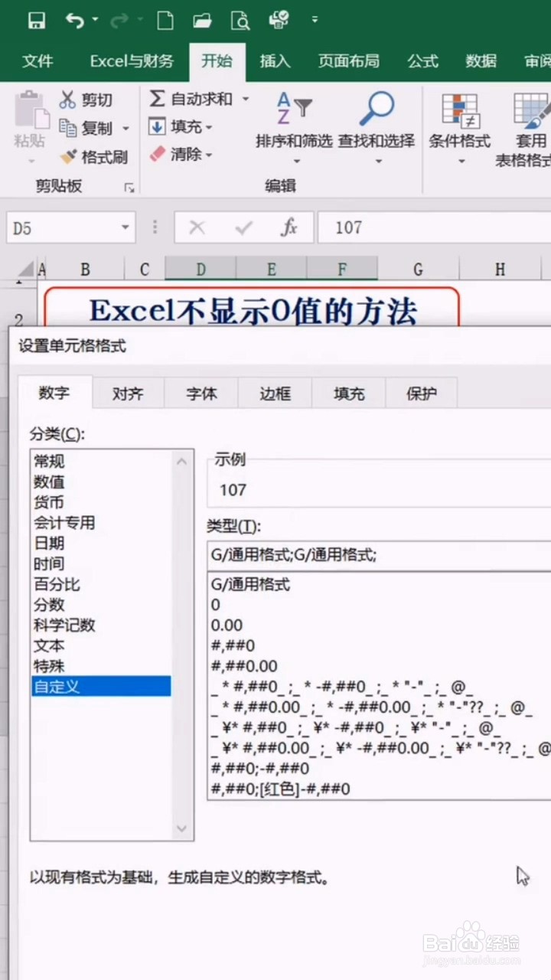Click the 类型 custom format input field
551x980 pixels.
[380, 555]
